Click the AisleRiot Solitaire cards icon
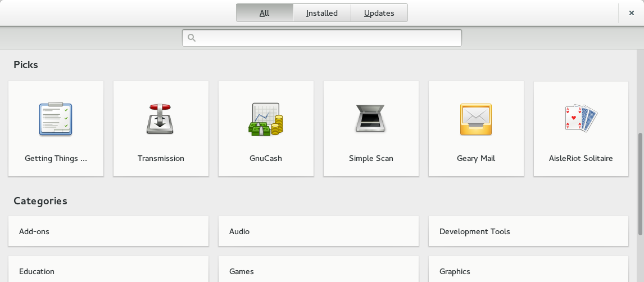The image size is (644, 282). pos(580,119)
